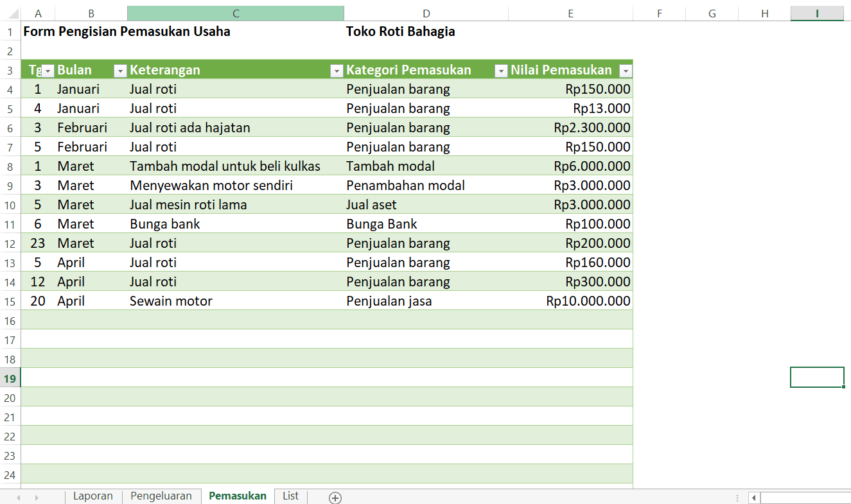Click the Rp13.000 value cell
The width and height of the screenshot is (851, 504).
click(x=570, y=109)
